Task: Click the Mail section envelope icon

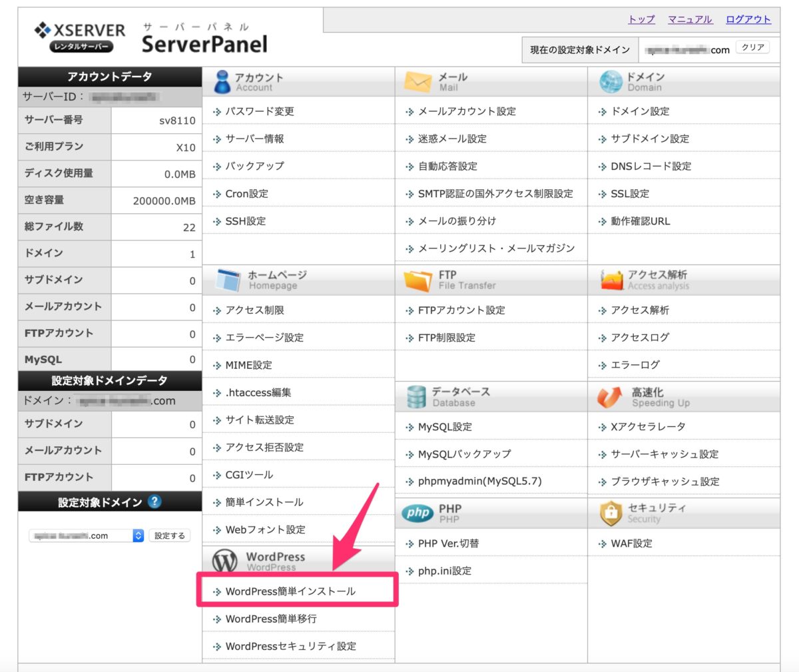Action: 417,82
